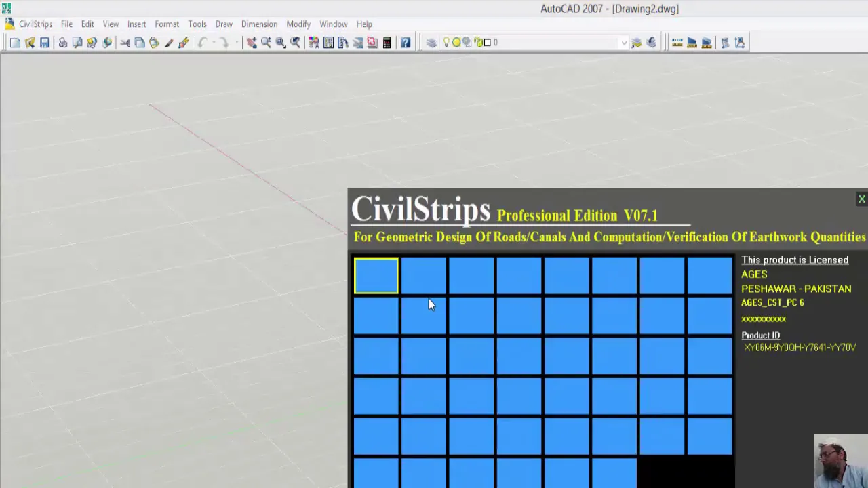Open the Modify menu
The width and height of the screenshot is (868, 488).
coord(298,24)
